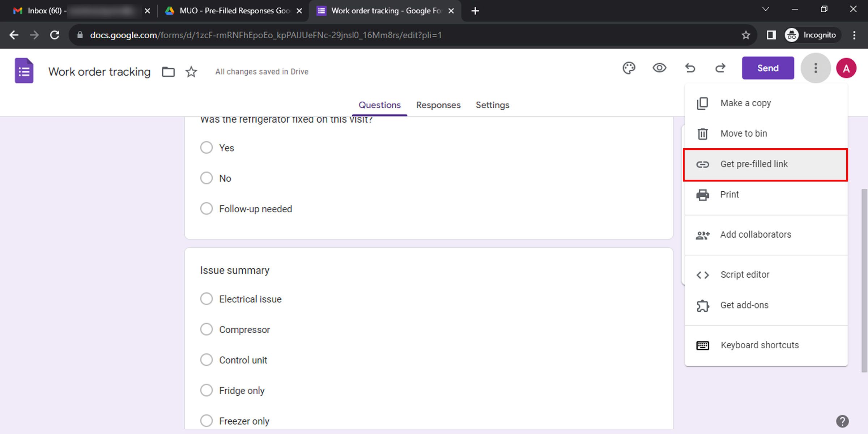Star the Work order tracking form
Viewport: 868px width, 434px height.
[x=191, y=72]
